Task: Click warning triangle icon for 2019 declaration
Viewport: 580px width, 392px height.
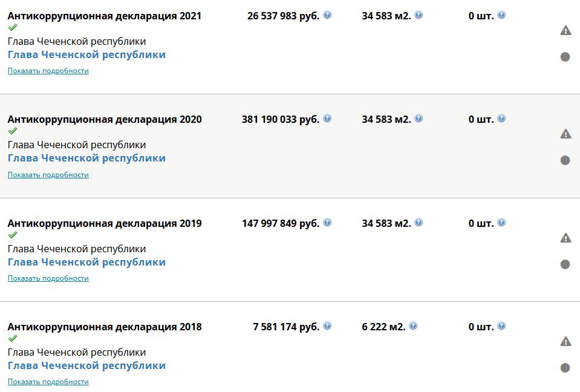Action: (x=565, y=237)
